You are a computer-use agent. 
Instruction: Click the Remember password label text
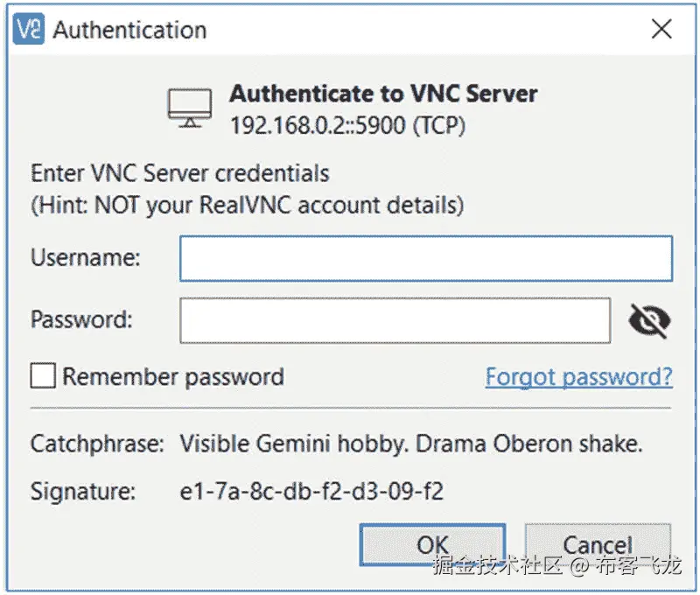point(173,377)
